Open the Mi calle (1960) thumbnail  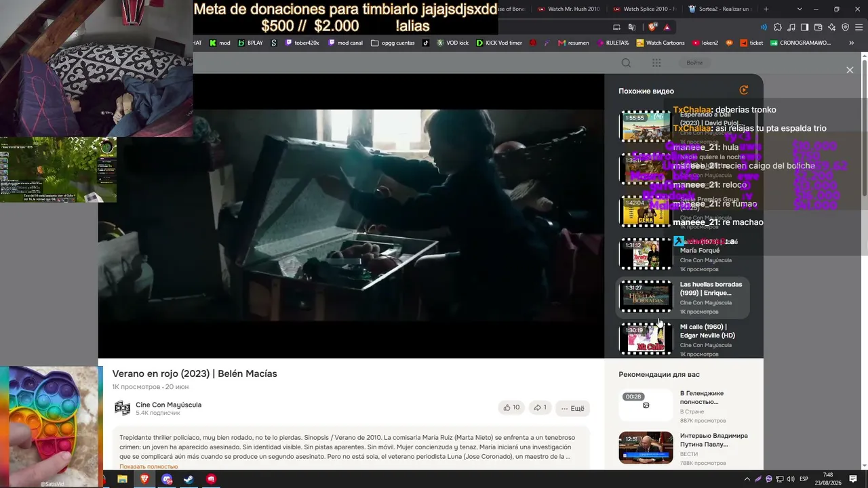[x=646, y=338]
